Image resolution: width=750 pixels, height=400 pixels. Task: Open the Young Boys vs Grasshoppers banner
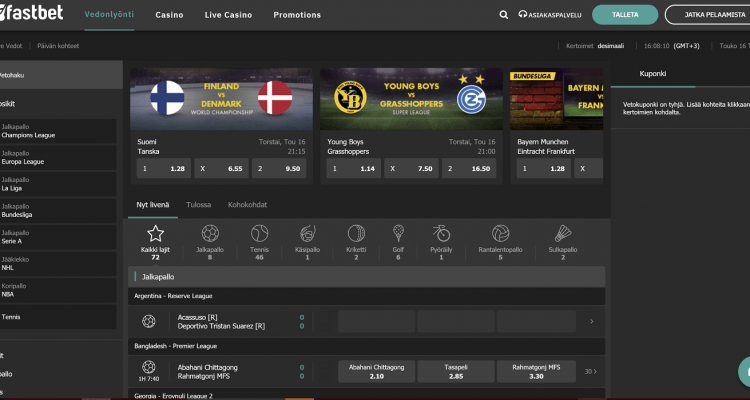click(x=411, y=99)
